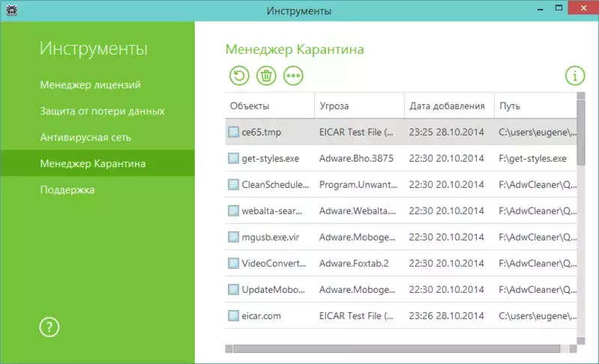
Task: Click date 23:25 28.10.2014
Action: 446,132
